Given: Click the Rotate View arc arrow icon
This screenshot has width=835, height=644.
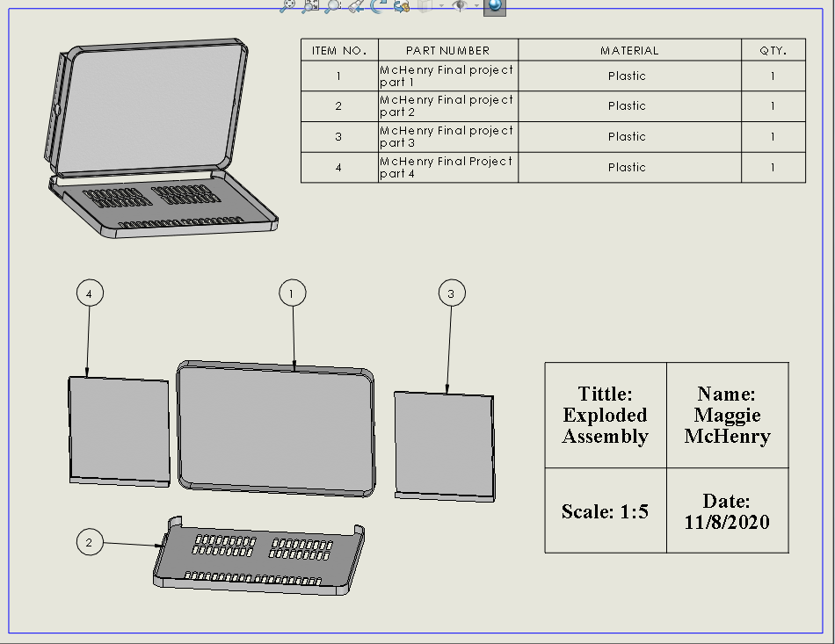Looking at the screenshot, I should click(375, 6).
